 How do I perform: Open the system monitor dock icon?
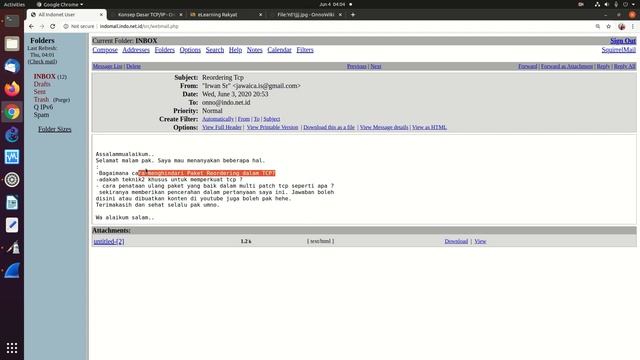coord(12,157)
